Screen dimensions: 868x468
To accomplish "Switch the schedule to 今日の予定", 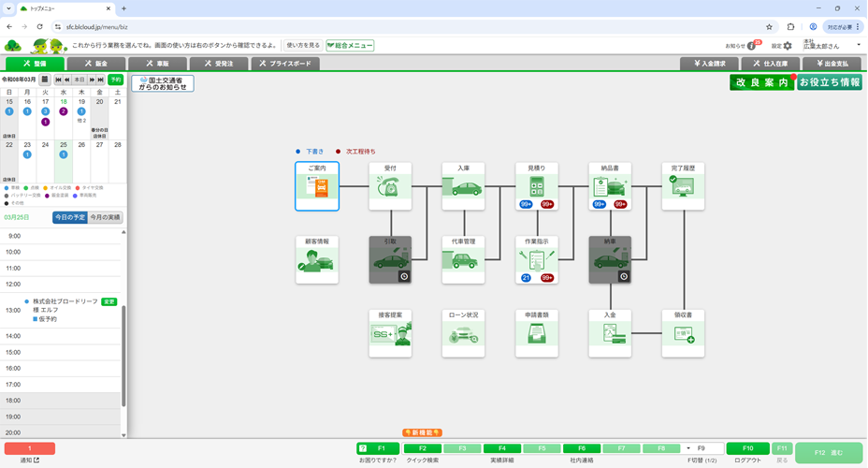I will [x=69, y=217].
